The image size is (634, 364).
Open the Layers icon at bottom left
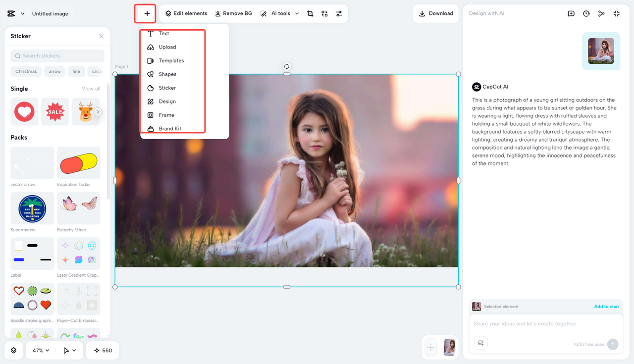pos(13,350)
